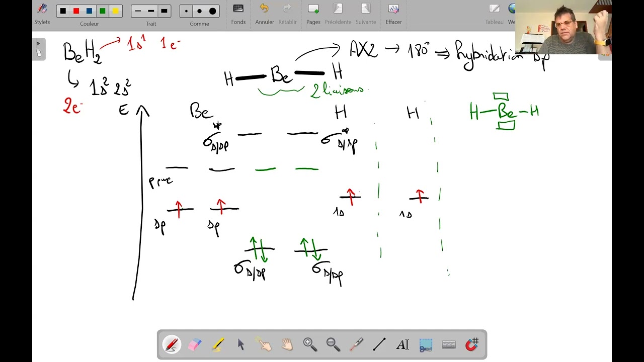644x362 pixels.
Task: Toggle the snap-to-grid magnet tool
Action: [472, 344]
